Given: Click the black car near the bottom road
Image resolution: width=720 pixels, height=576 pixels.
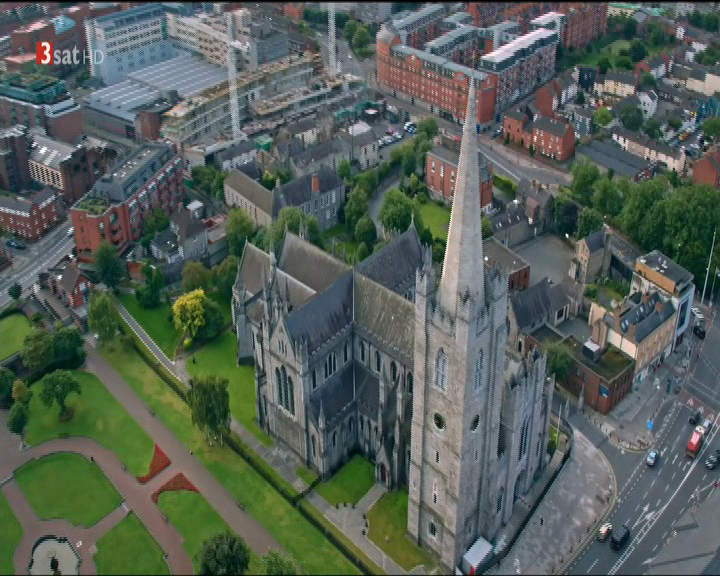Looking at the screenshot, I should point(620,536).
